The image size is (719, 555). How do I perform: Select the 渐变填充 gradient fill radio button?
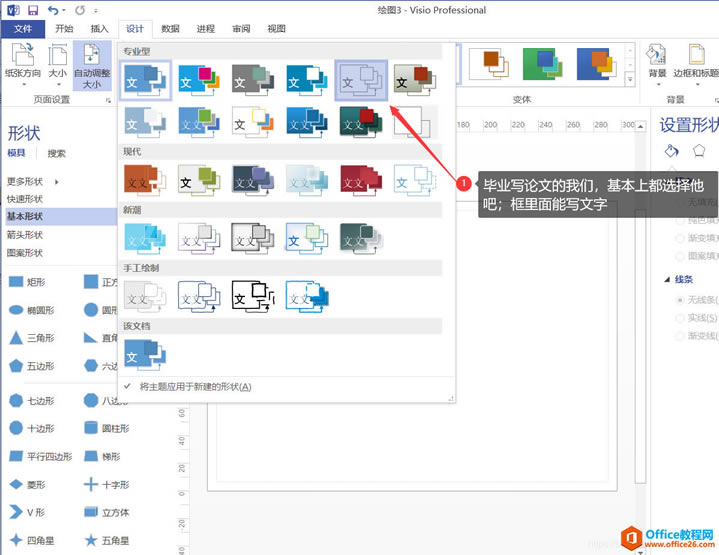[x=680, y=238]
